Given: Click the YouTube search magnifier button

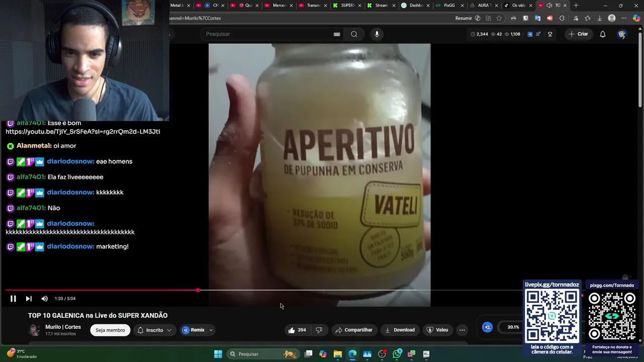Looking at the screenshot, I should (354, 34).
